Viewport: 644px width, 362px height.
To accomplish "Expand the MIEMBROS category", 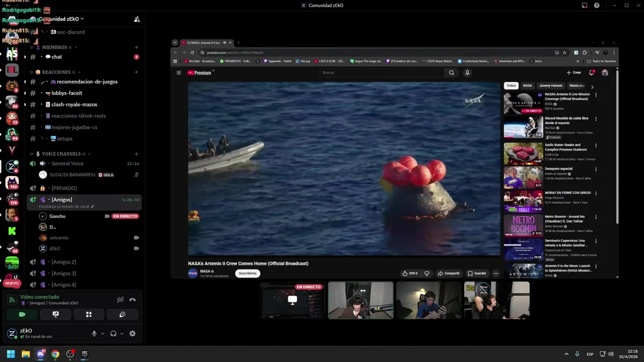I will (x=54, y=47).
